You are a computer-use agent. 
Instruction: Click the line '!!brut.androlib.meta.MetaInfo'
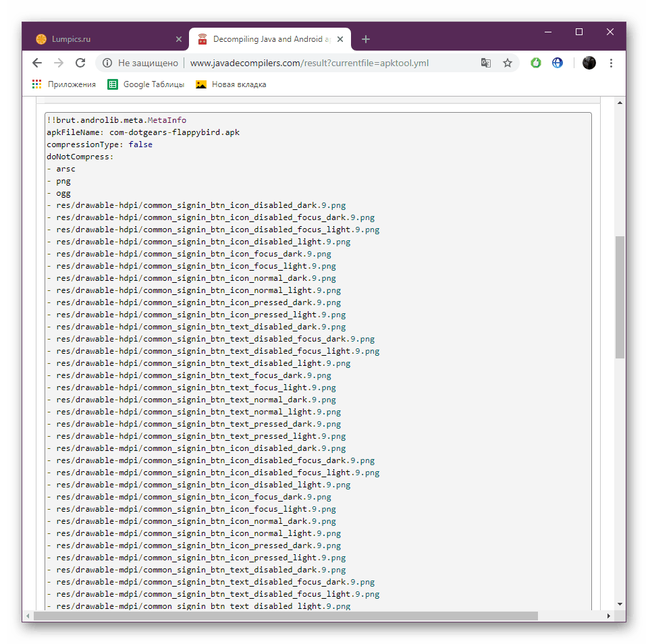(x=117, y=120)
